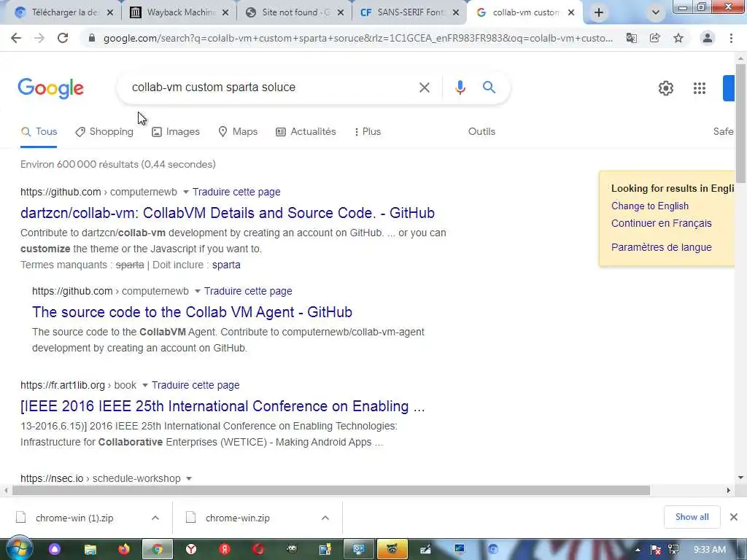The height and width of the screenshot is (560, 747).
Task: Close the Wayback Machine tab
Action: 225,13
